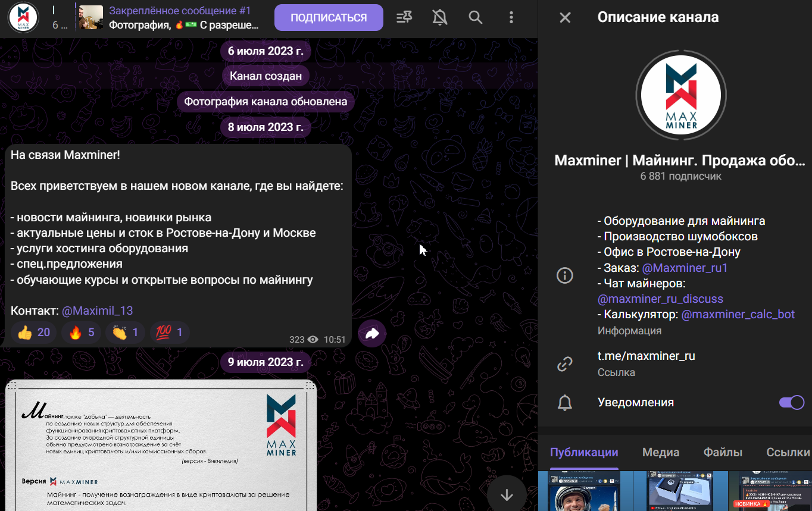The width and height of the screenshot is (812, 511).
Task: Click the chain link icon
Action: pos(564,364)
